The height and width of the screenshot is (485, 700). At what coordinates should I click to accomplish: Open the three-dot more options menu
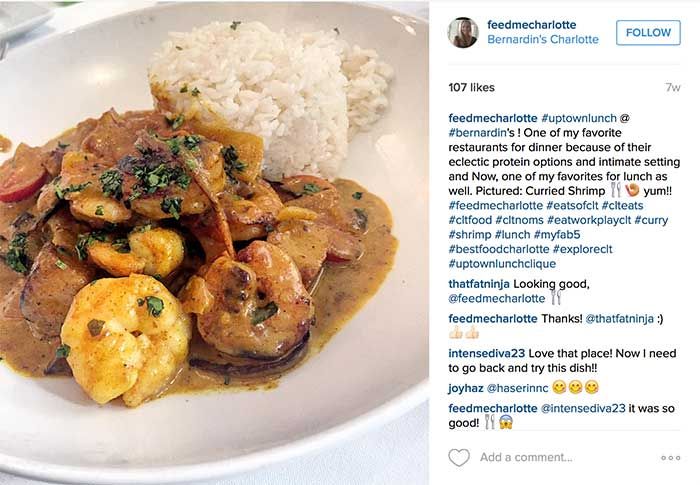point(671,458)
